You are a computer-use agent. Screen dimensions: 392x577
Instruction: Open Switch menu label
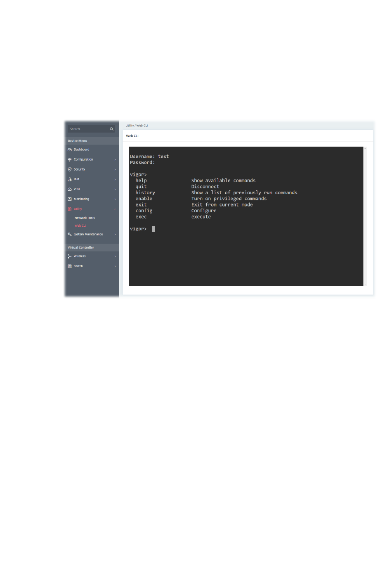click(78, 266)
